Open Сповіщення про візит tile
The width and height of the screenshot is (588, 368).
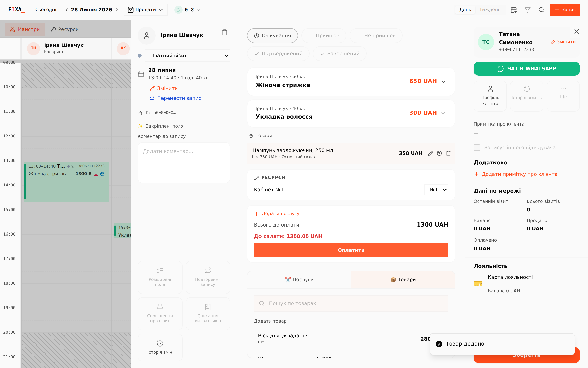click(x=160, y=313)
